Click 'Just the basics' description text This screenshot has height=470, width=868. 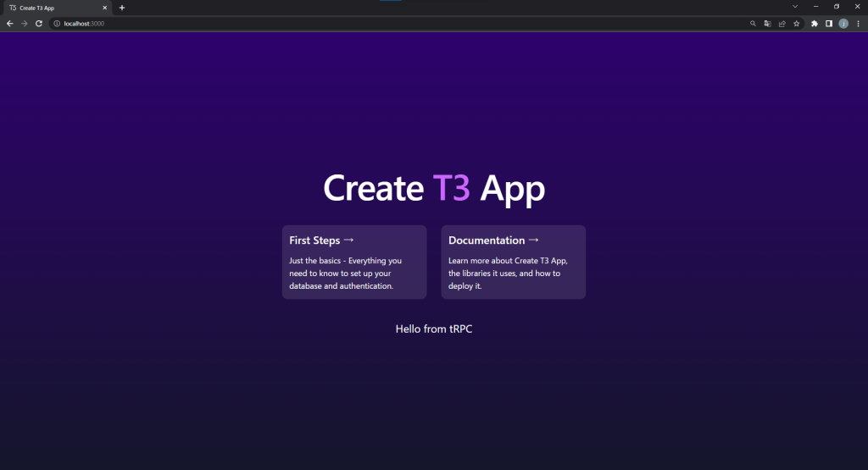(346, 274)
